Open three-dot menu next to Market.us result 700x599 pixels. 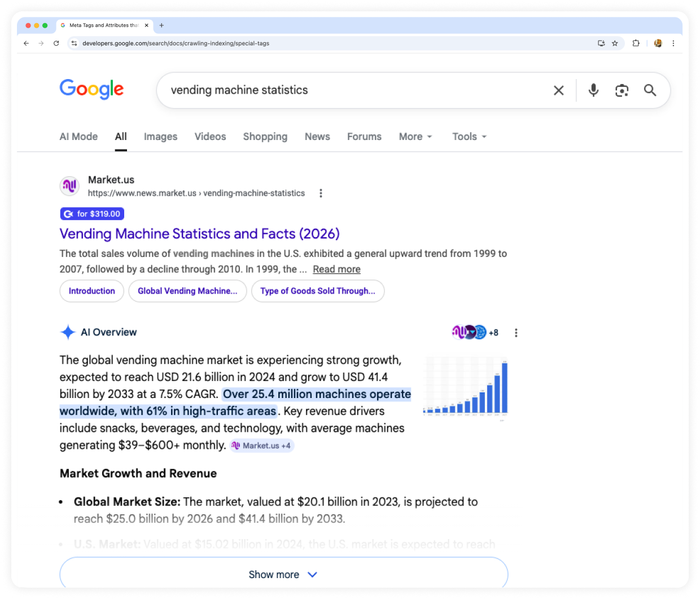321,193
